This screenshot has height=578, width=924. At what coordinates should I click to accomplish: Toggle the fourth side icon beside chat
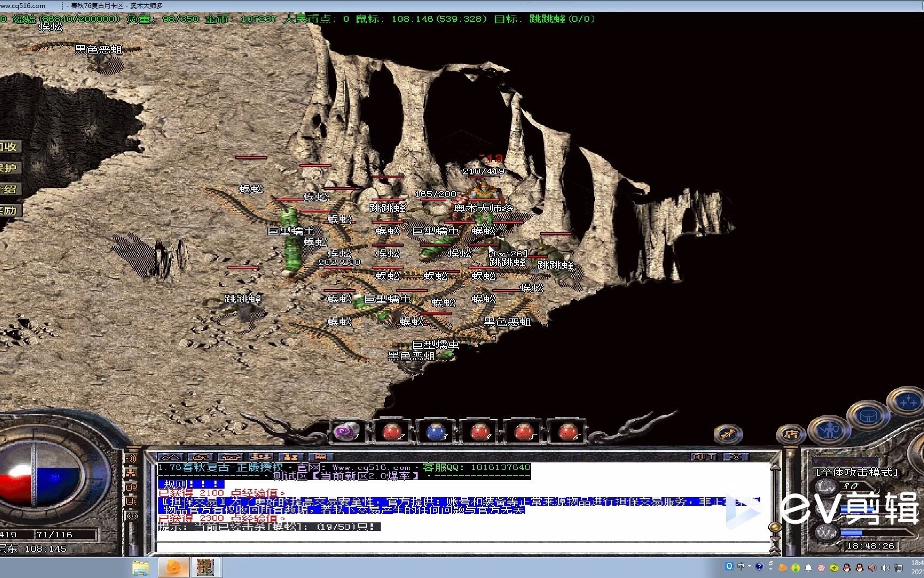(x=131, y=501)
